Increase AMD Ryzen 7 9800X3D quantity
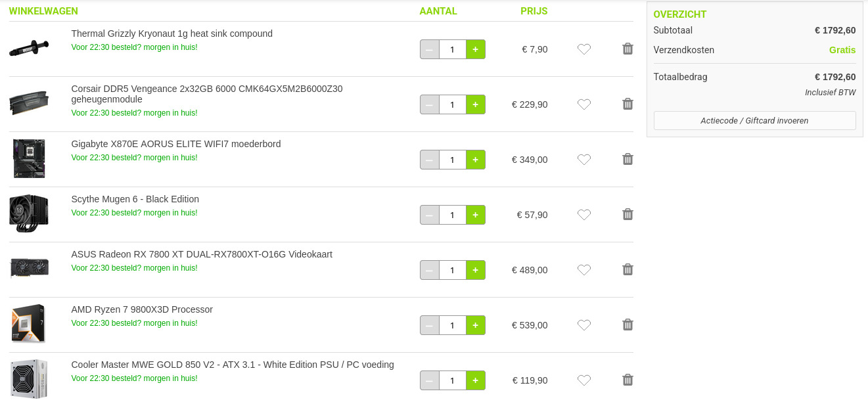868x404 pixels. point(476,325)
